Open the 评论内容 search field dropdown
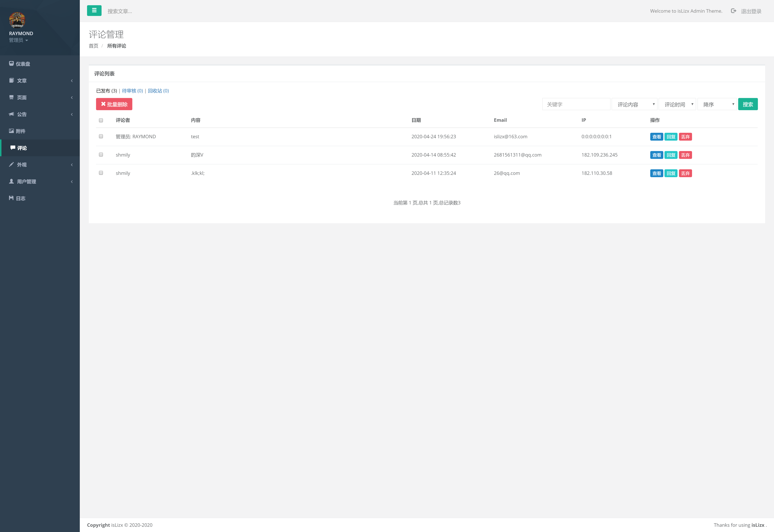The width and height of the screenshot is (774, 532). click(634, 104)
